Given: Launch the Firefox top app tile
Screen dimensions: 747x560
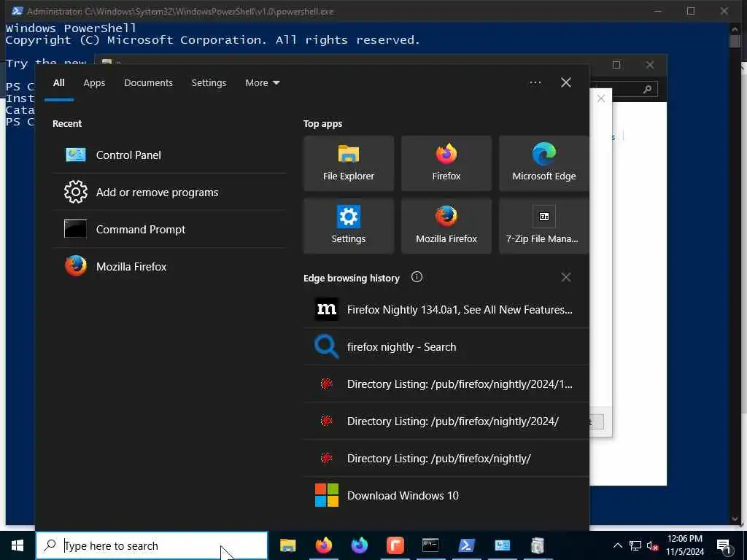Looking at the screenshot, I should click(x=446, y=163).
